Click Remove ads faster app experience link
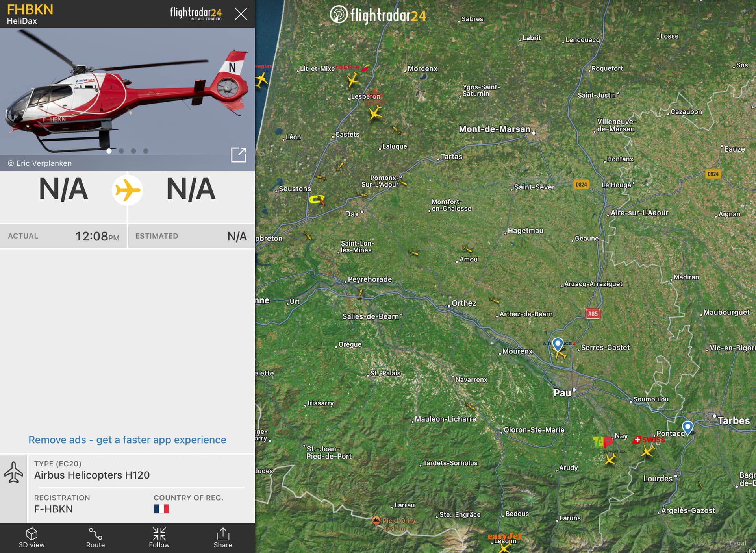 coord(127,440)
